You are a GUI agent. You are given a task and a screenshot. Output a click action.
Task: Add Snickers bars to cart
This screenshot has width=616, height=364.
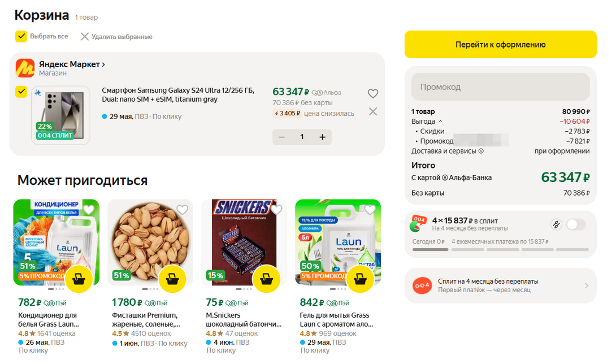[266, 278]
